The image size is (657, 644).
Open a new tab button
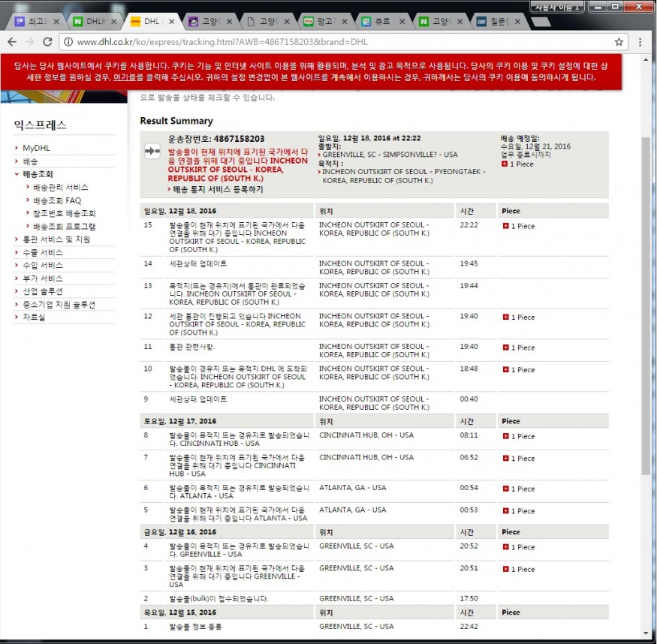[x=541, y=22]
